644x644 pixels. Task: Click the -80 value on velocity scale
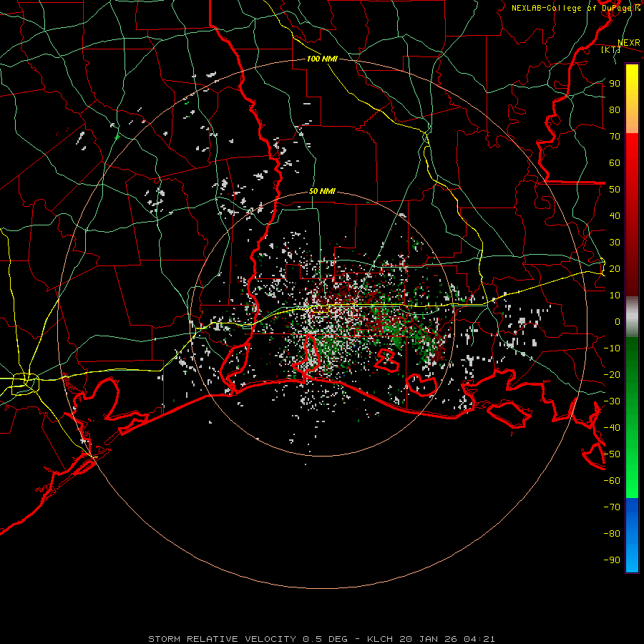pos(612,534)
